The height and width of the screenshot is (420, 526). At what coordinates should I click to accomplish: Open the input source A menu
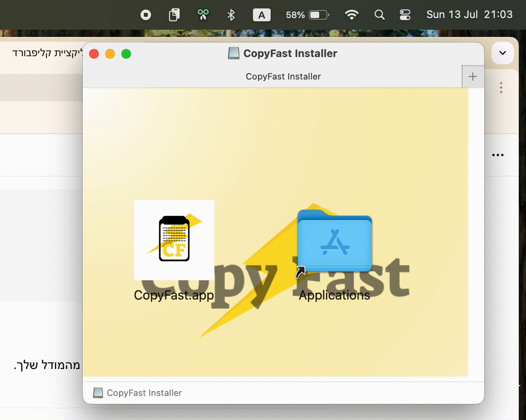pos(261,15)
